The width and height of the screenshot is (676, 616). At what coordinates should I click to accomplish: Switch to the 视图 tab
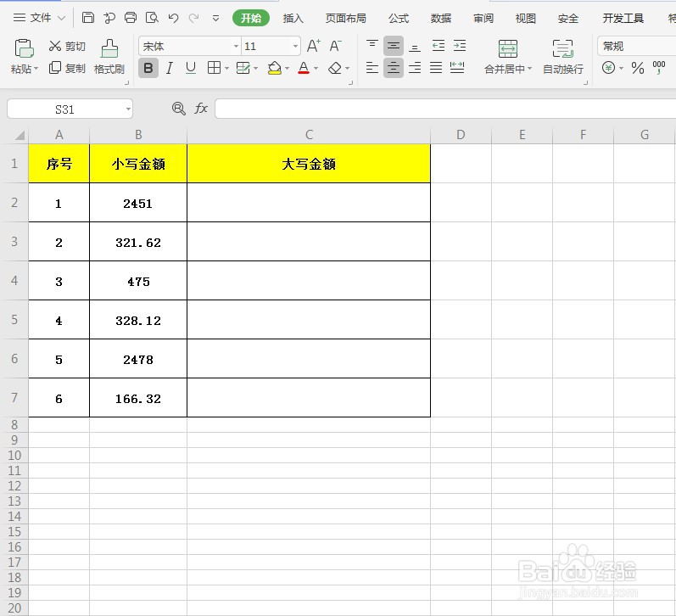tap(526, 18)
